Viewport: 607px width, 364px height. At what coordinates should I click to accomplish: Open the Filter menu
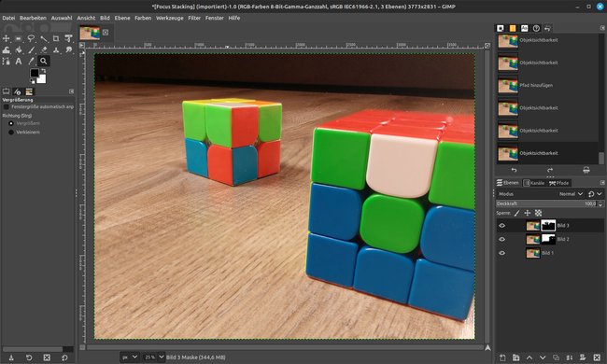194,18
